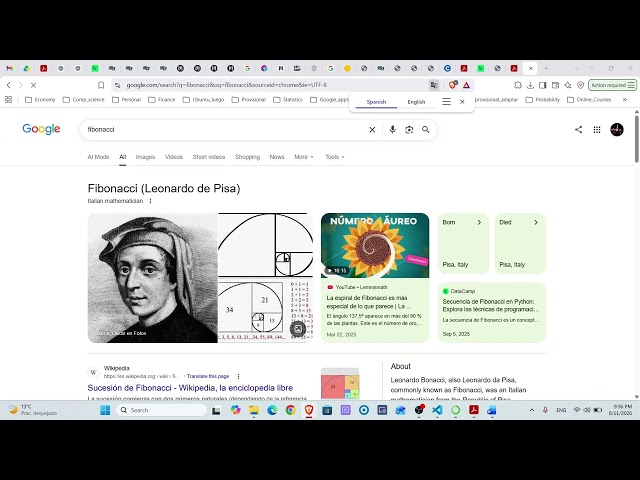Select Spanish in translate popup

click(376, 102)
